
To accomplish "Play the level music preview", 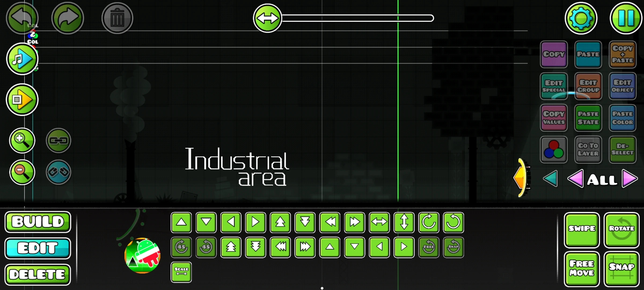I will (22, 59).
